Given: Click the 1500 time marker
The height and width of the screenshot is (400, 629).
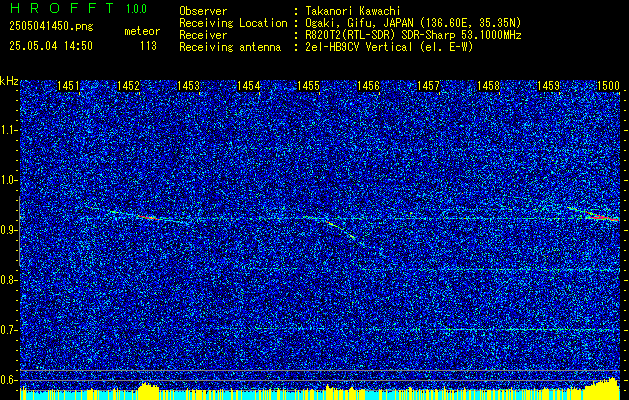Looking at the screenshot, I should pos(609,86).
